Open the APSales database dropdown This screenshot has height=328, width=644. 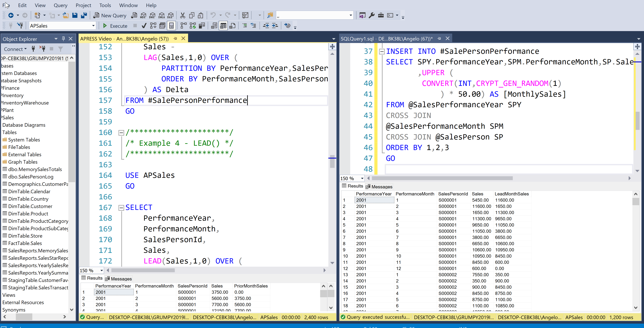pyautogui.click(x=93, y=26)
